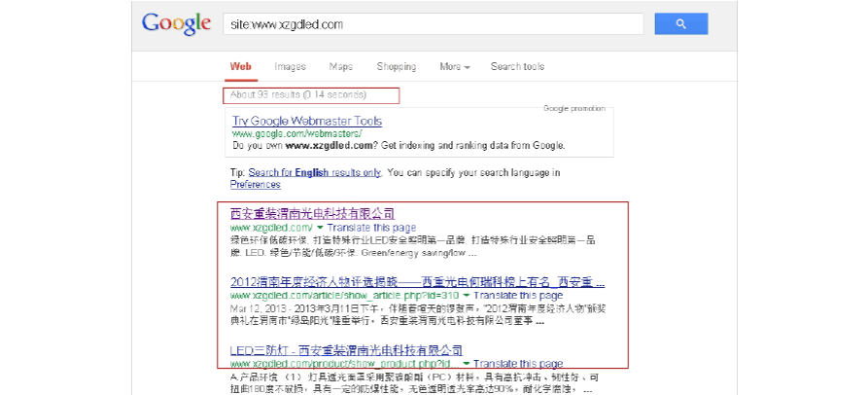Switch to the Images tab
The width and height of the screenshot is (868, 395).
(x=290, y=67)
